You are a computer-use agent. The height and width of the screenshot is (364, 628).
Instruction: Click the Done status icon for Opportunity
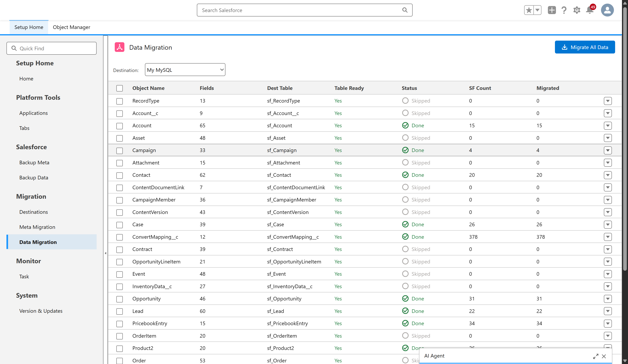click(405, 298)
